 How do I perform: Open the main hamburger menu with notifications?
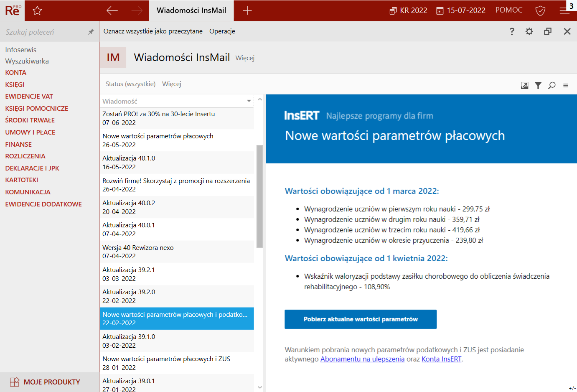tap(565, 10)
